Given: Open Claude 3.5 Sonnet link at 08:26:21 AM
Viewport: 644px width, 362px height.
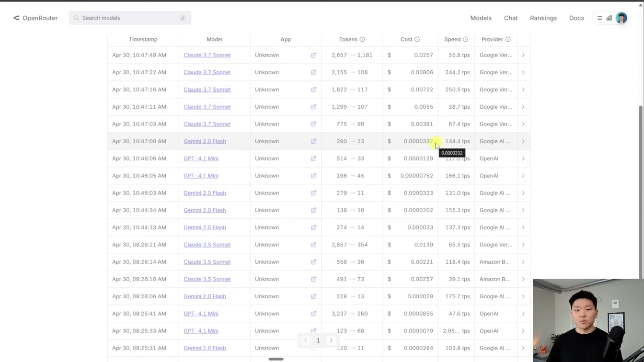Looking at the screenshot, I should coord(207,245).
